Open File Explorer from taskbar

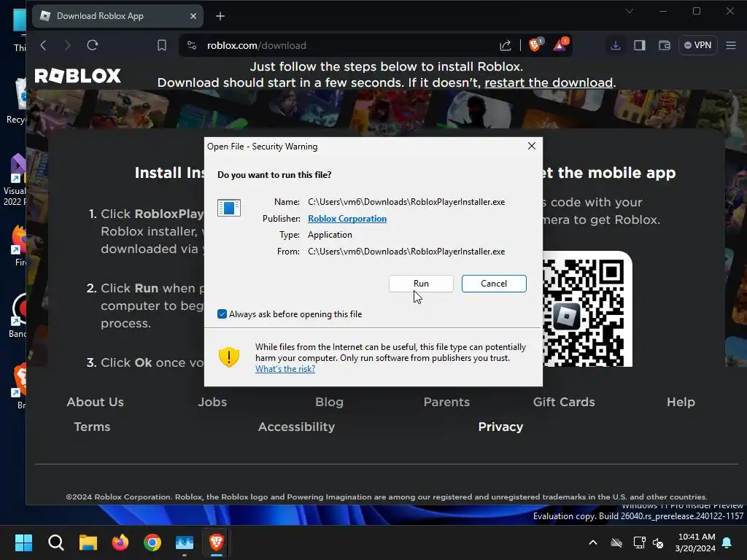click(88, 542)
